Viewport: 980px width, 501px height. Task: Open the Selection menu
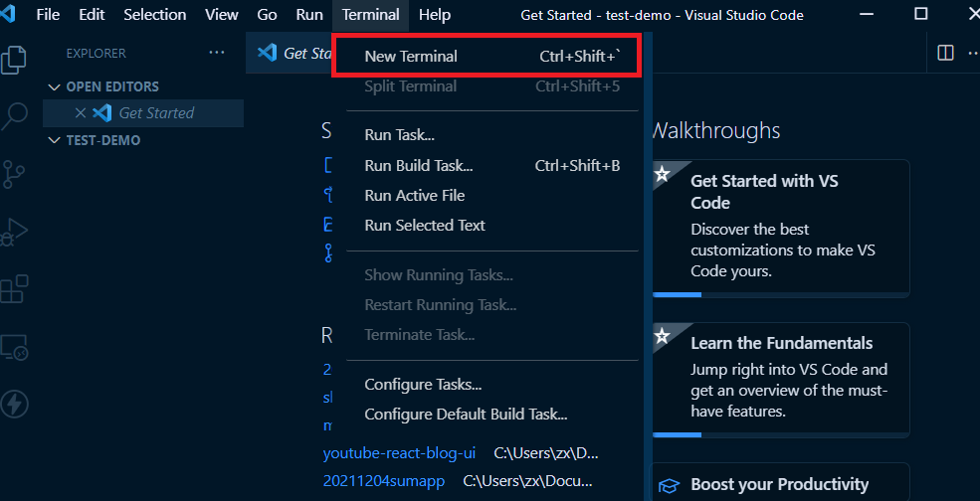[155, 14]
